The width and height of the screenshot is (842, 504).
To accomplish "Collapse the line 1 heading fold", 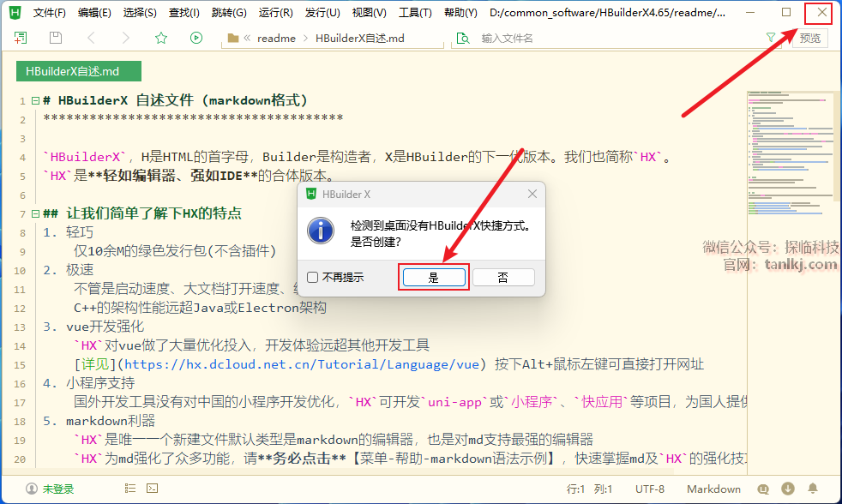I will coord(35,100).
